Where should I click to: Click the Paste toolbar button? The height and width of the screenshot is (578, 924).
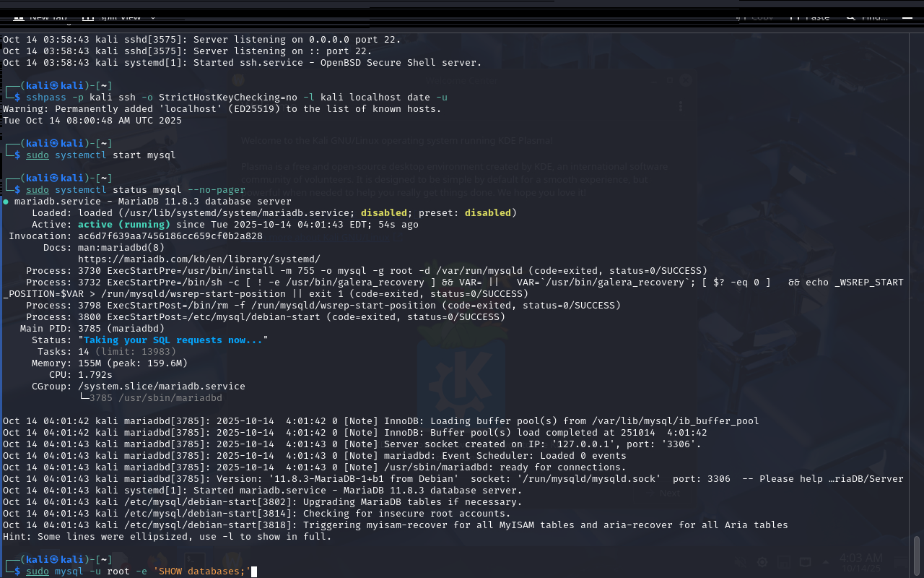809,17
